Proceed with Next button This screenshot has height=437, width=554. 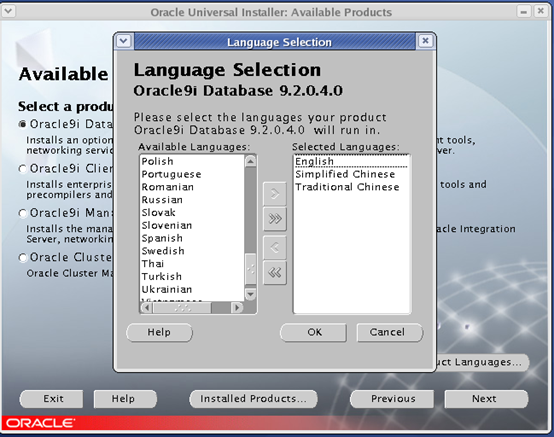point(486,399)
